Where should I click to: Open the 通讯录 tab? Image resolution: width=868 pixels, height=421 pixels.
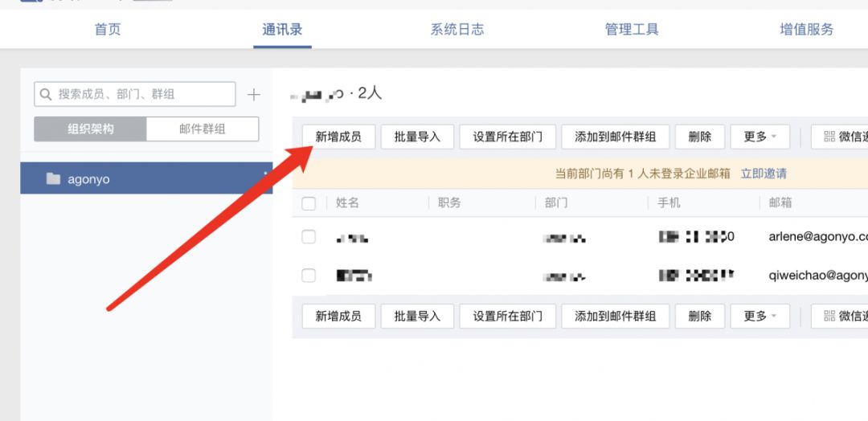click(282, 29)
